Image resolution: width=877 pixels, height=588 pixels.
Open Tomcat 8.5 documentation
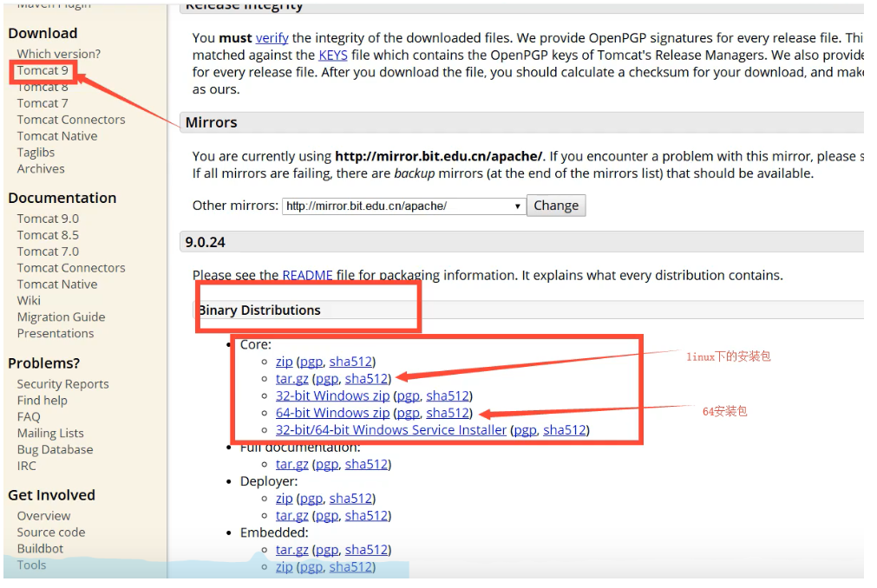[48, 235]
